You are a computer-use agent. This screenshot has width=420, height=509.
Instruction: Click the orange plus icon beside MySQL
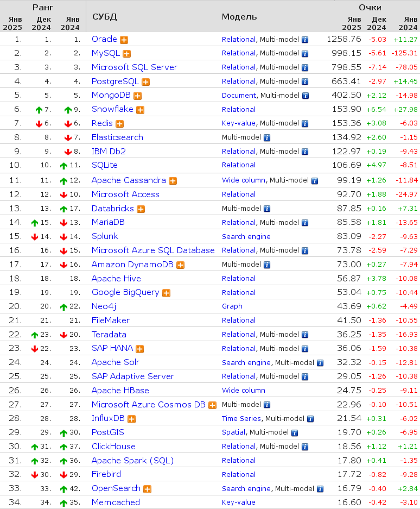[127, 54]
